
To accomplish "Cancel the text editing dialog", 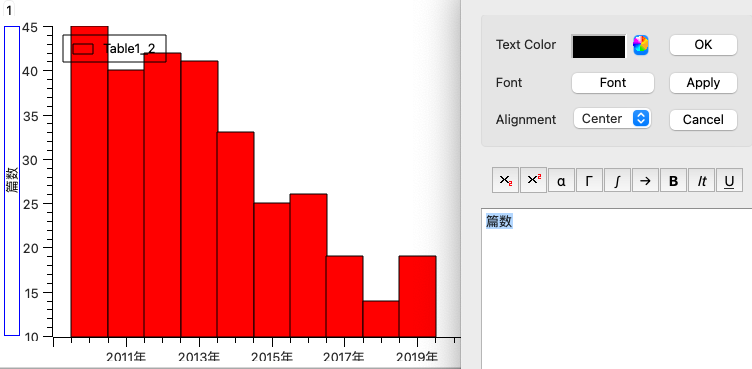I will tap(703, 119).
